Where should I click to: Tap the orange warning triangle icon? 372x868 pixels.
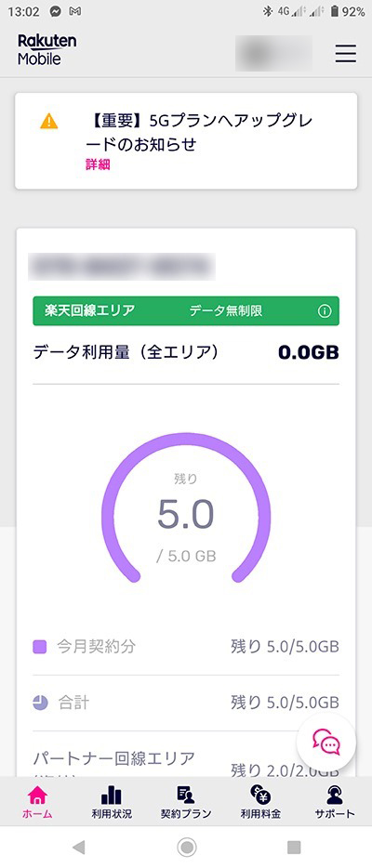pos(48,121)
